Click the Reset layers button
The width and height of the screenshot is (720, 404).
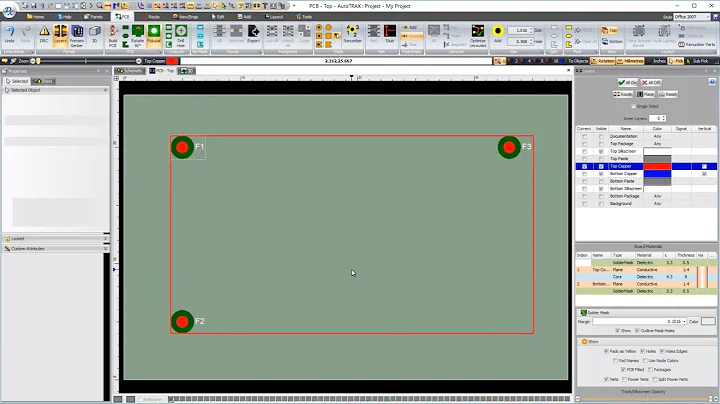pos(667,94)
